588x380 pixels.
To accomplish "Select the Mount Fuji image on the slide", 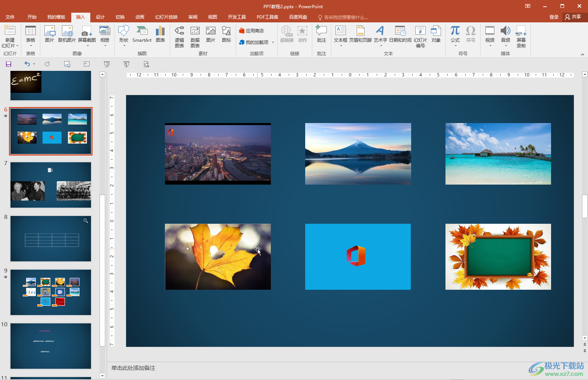I will [358, 154].
